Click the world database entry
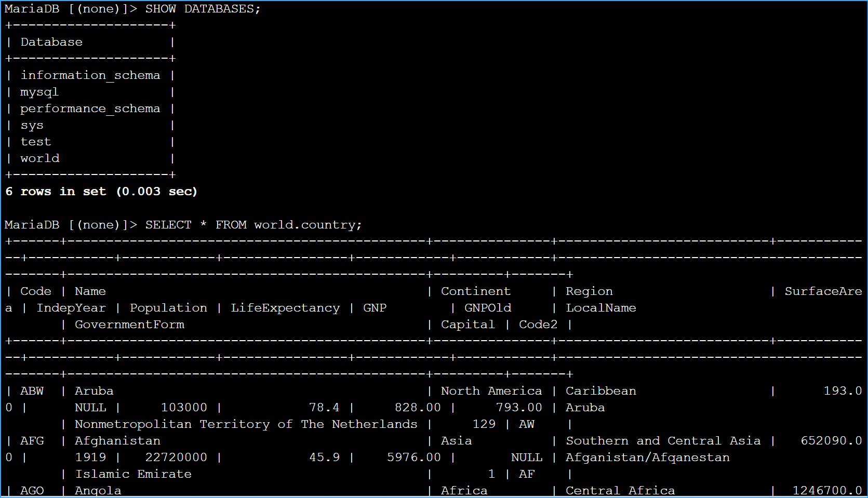The width and height of the screenshot is (868, 498). (x=39, y=158)
